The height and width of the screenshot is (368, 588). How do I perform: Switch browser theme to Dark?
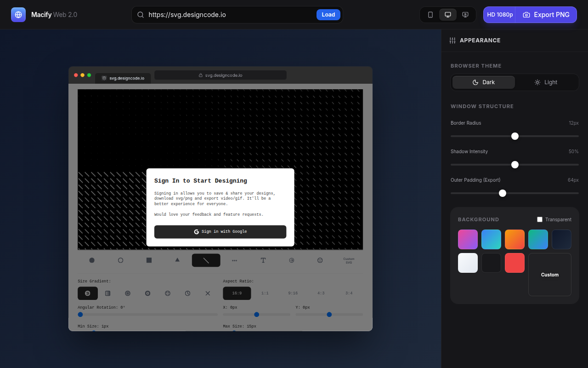(x=484, y=82)
